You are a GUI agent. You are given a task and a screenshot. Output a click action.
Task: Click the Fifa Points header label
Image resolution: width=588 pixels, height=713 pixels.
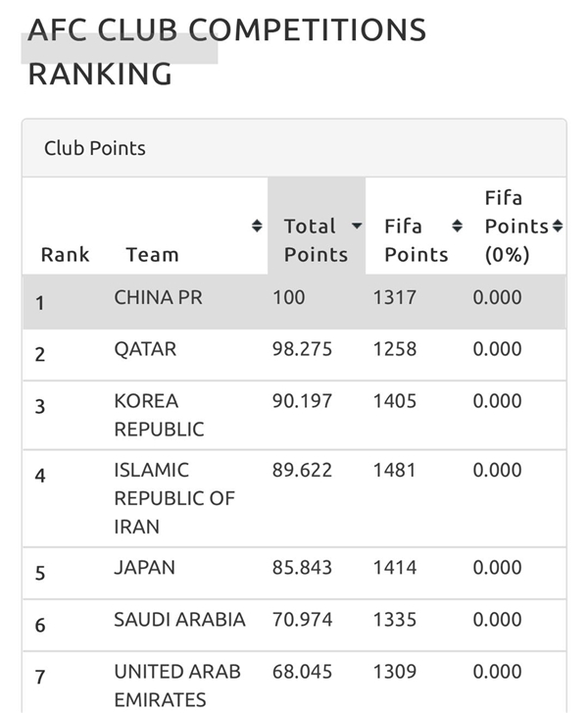point(416,240)
